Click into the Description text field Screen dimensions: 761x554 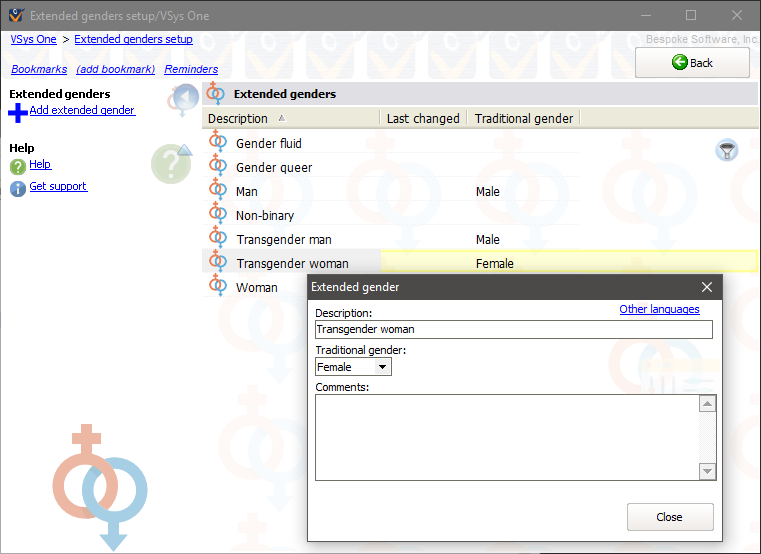pyautogui.click(x=513, y=329)
